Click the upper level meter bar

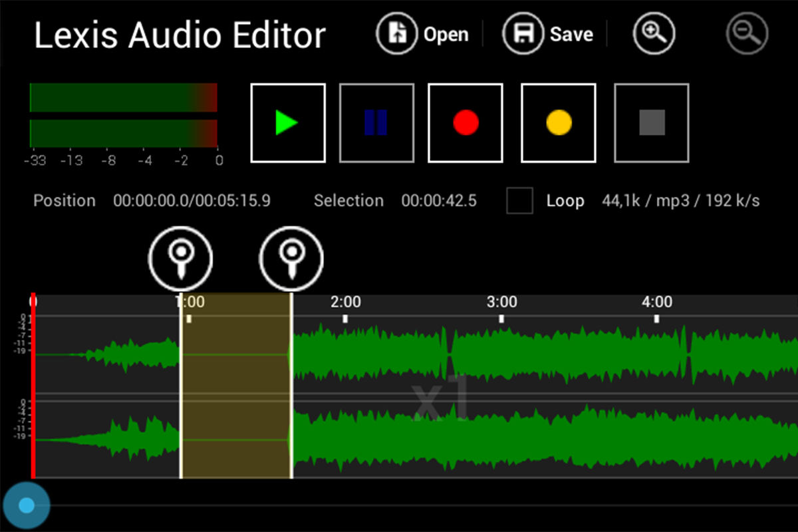[124, 98]
